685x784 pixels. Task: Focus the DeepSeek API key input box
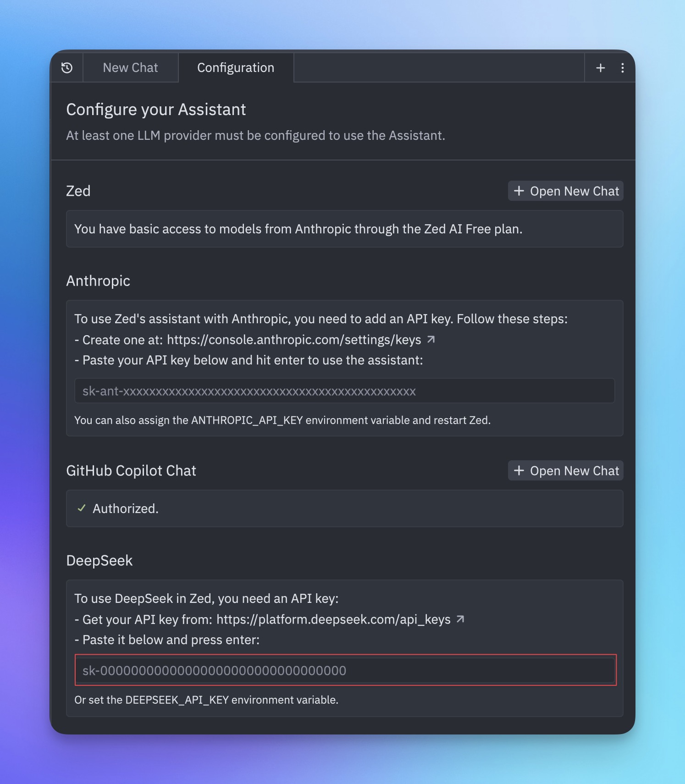(346, 671)
